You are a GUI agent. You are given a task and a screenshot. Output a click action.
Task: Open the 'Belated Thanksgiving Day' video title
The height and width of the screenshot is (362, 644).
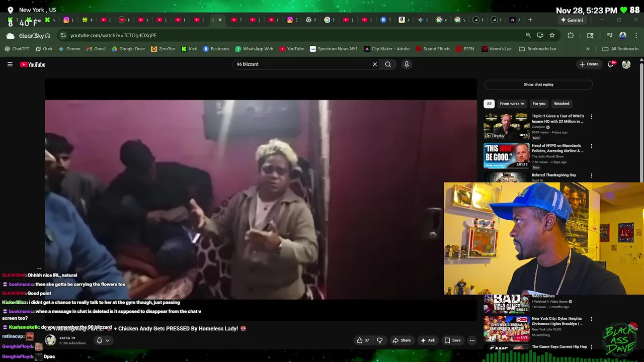[x=554, y=175]
